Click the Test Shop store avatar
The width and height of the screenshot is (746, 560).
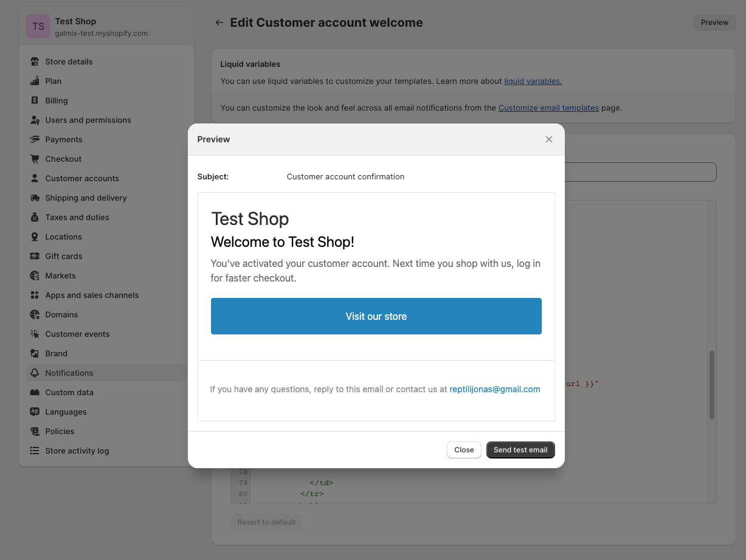(x=38, y=26)
